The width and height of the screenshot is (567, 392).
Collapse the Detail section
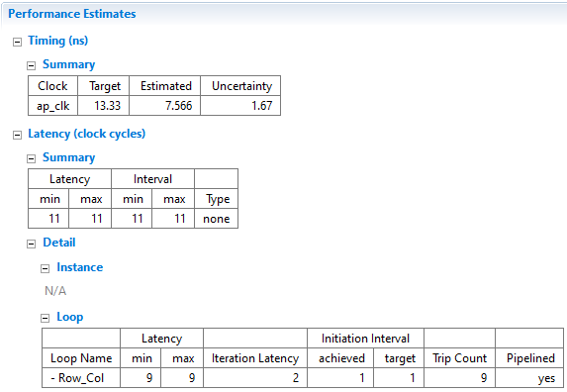pyautogui.click(x=32, y=245)
